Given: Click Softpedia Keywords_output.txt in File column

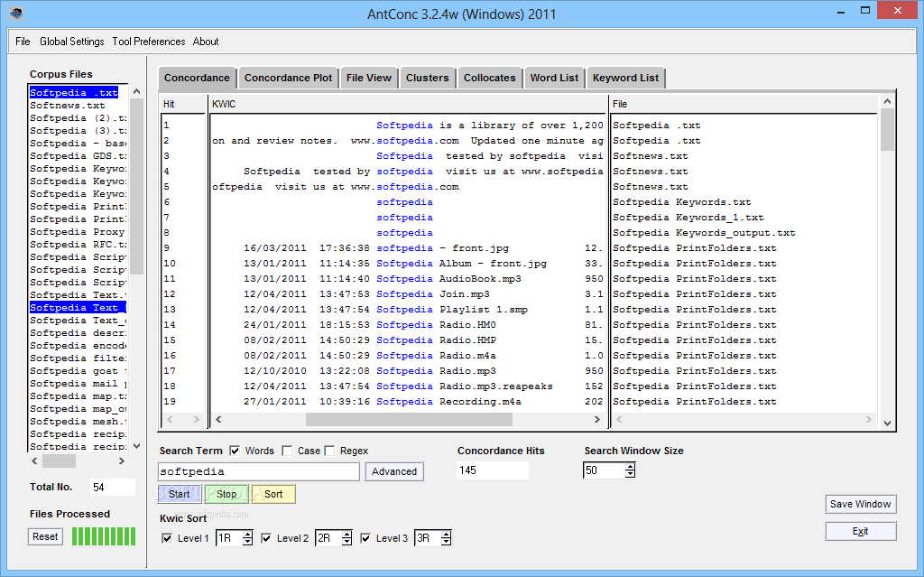Looking at the screenshot, I should click(x=704, y=233).
